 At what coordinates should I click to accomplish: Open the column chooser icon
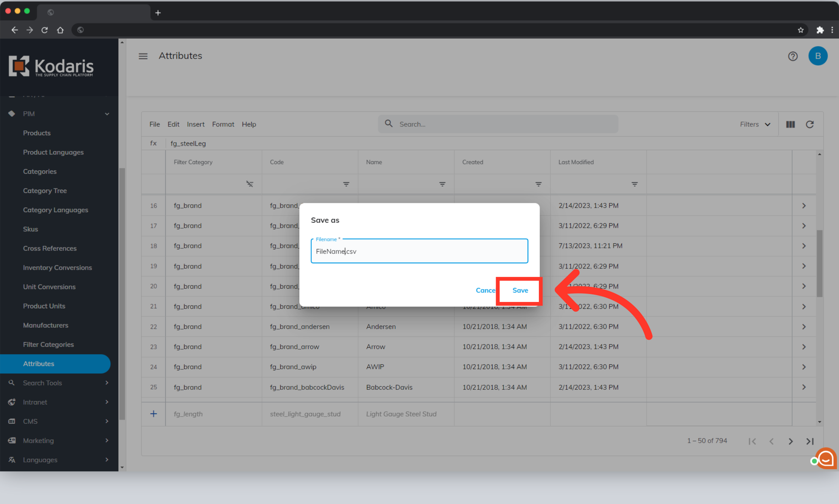(x=790, y=124)
